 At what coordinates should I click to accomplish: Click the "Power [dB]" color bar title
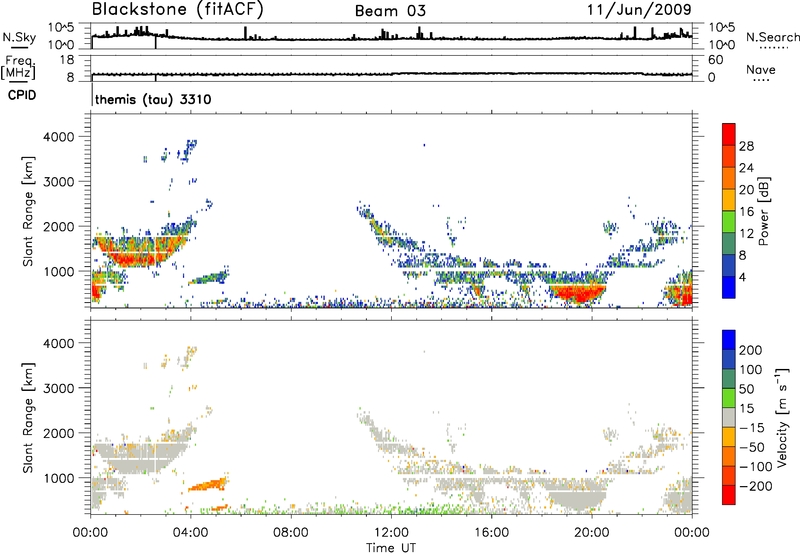coord(763,211)
